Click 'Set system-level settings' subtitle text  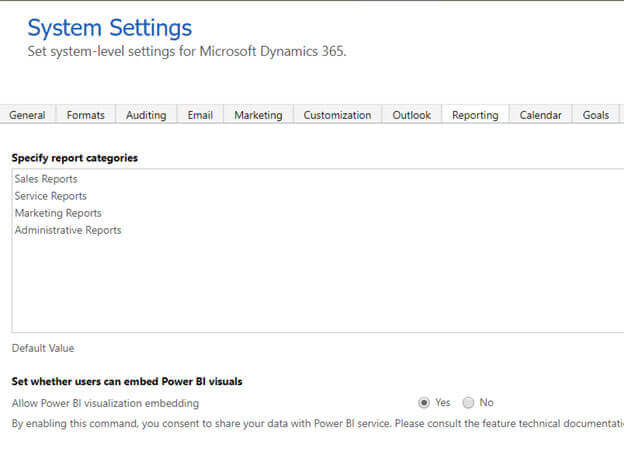tap(187, 51)
